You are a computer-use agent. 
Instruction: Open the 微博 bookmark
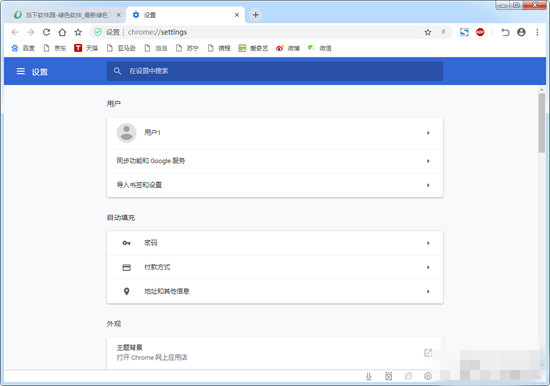click(x=288, y=48)
